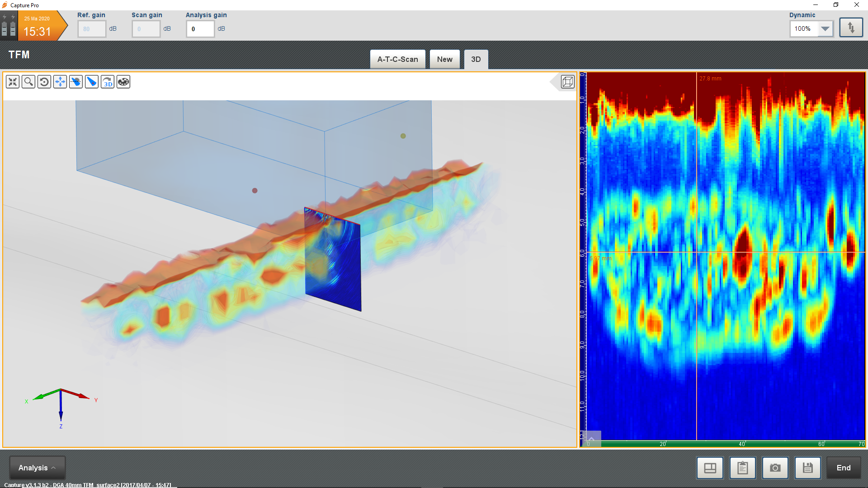The image size is (868, 488).
Task: Click the battery status indicator
Action: pos(9,26)
